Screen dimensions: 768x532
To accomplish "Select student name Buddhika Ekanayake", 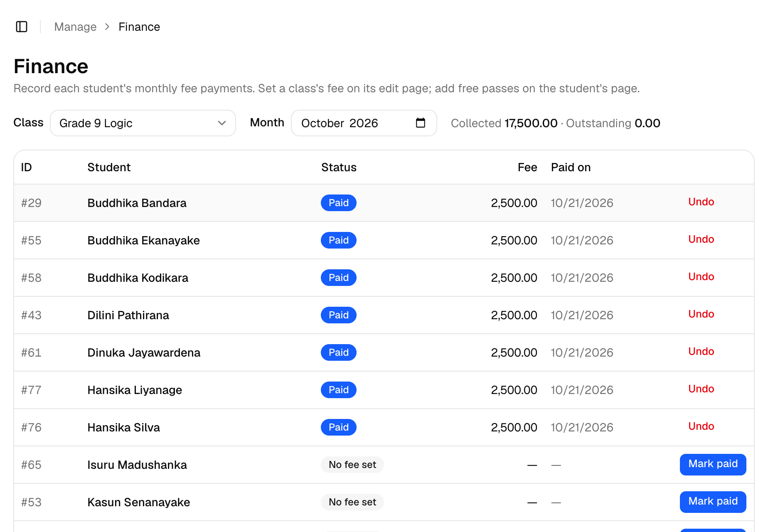I will click(144, 240).
